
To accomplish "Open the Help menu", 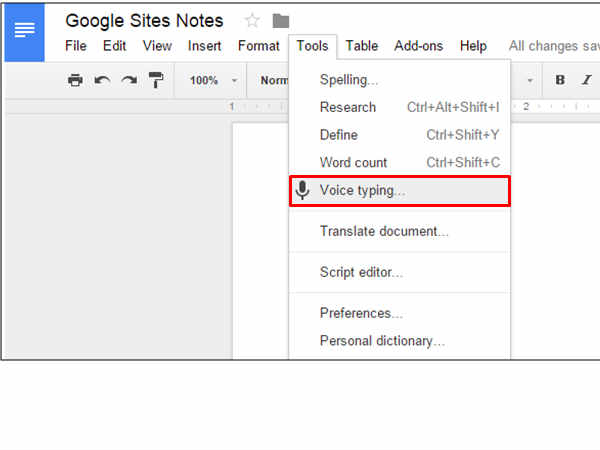I will coord(473,46).
